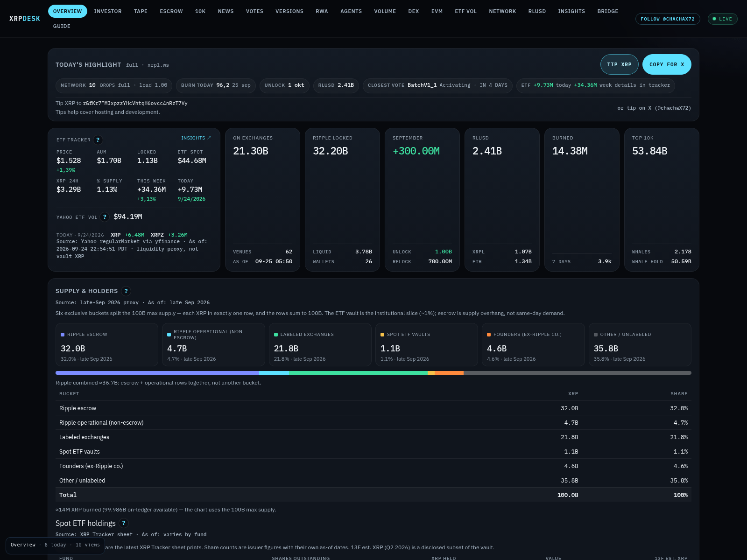Viewport: 747px width, 560px height.
Task: Open the 10K tab
Action: [x=200, y=11]
